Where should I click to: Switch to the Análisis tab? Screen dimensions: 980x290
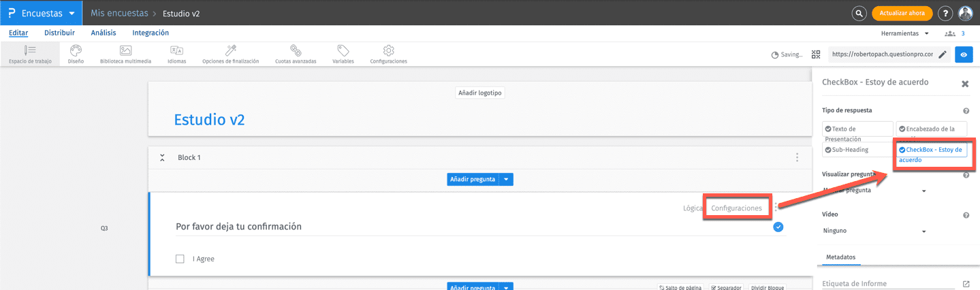click(x=104, y=33)
